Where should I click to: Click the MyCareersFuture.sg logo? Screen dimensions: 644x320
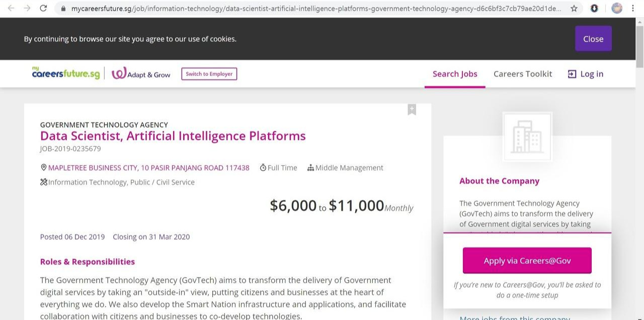pyautogui.click(x=66, y=73)
